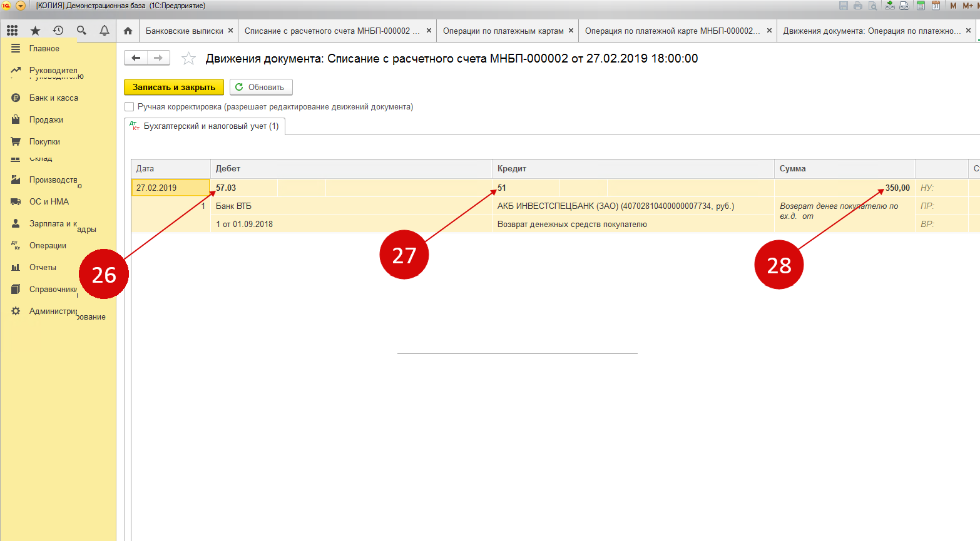Open the calendar icon in title bar

(x=936, y=6)
